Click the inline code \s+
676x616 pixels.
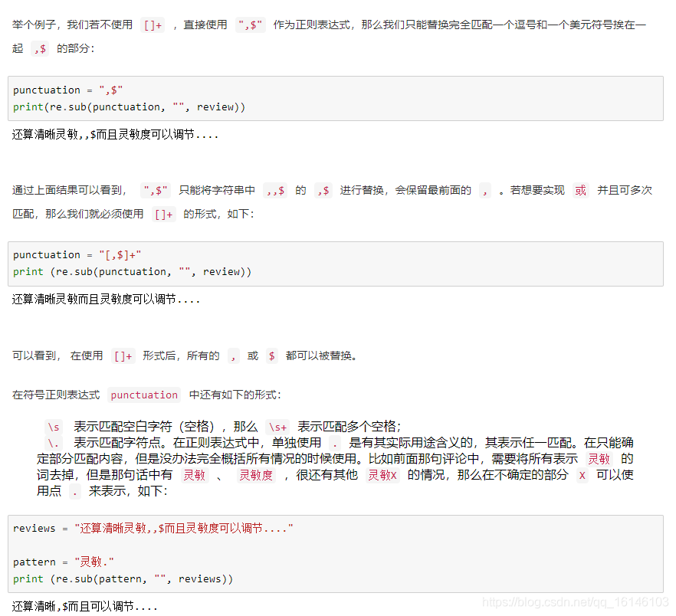277,428
